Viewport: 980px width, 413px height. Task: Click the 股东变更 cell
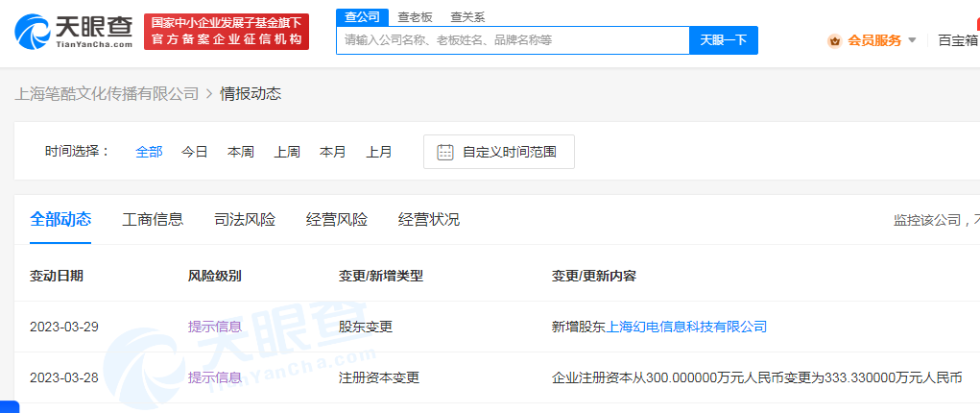click(x=365, y=327)
